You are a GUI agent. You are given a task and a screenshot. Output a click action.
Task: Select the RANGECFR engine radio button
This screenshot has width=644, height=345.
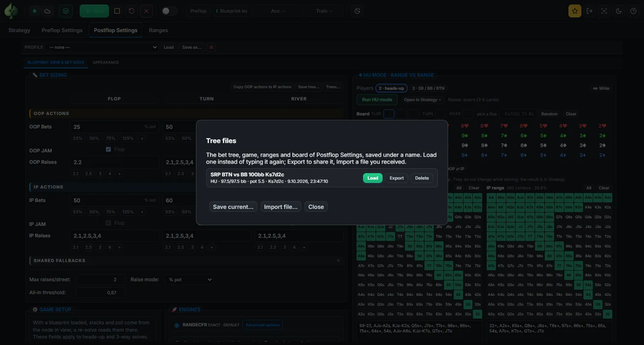point(177,325)
